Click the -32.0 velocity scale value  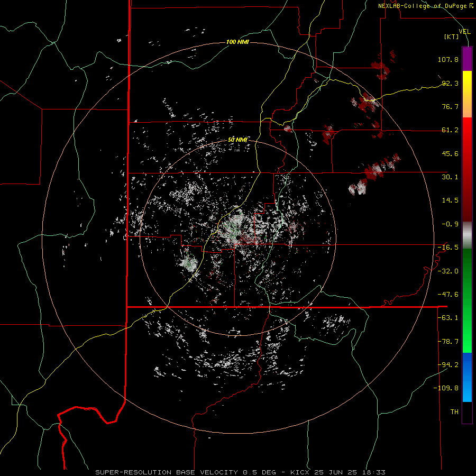click(x=448, y=271)
